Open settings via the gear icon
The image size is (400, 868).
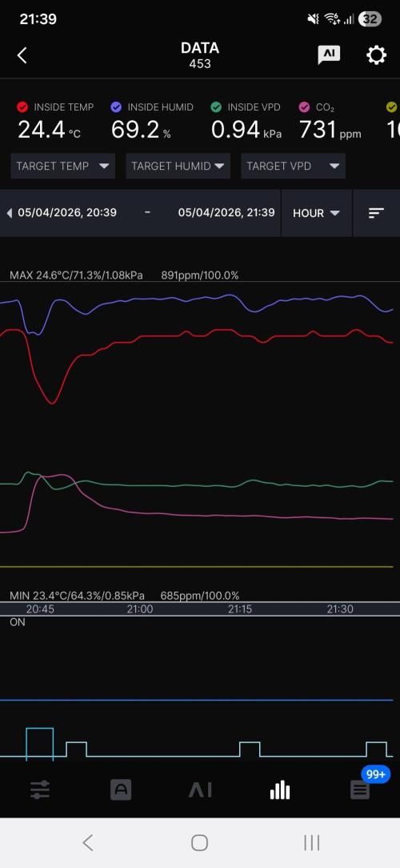coord(376,54)
